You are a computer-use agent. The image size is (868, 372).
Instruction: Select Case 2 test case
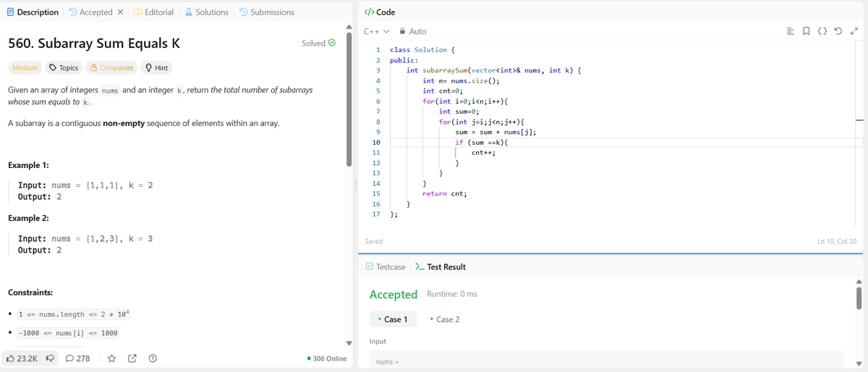click(444, 319)
